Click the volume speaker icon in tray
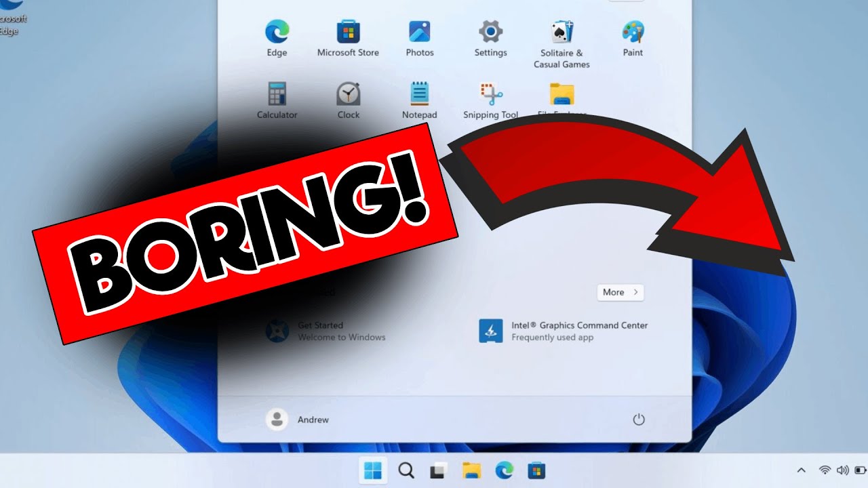This screenshot has height=488, width=868. tap(843, 470)
